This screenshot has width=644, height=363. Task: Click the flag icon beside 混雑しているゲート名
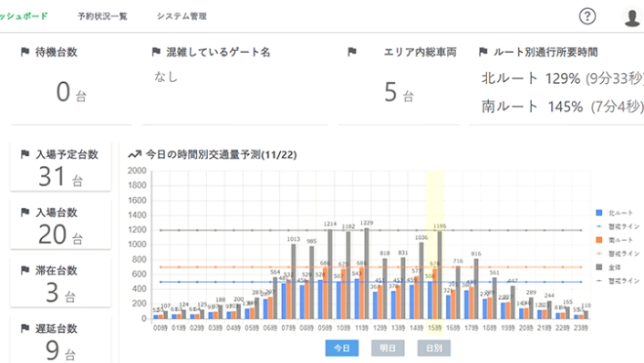[x=156, y=52]
